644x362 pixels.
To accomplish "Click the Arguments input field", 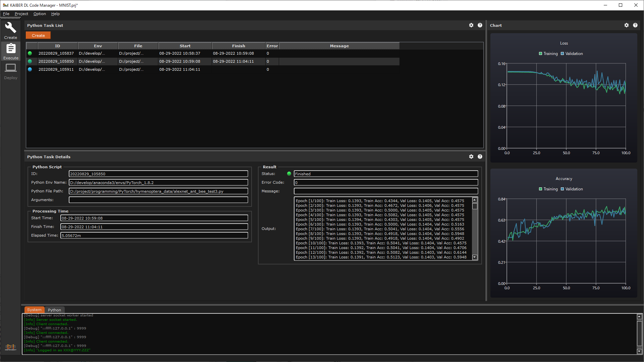I will pyautogui.click(x=158, y=200).
